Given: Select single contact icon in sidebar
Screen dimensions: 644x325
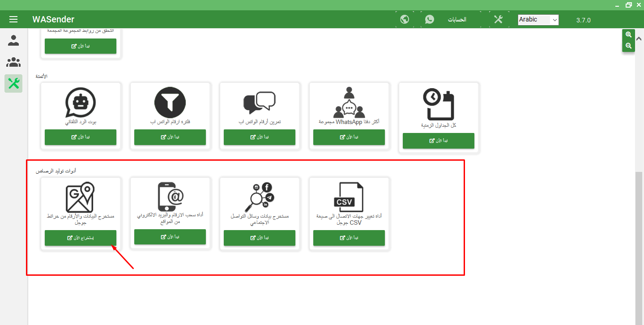Looking at the screenshot, I should point(13,41).
